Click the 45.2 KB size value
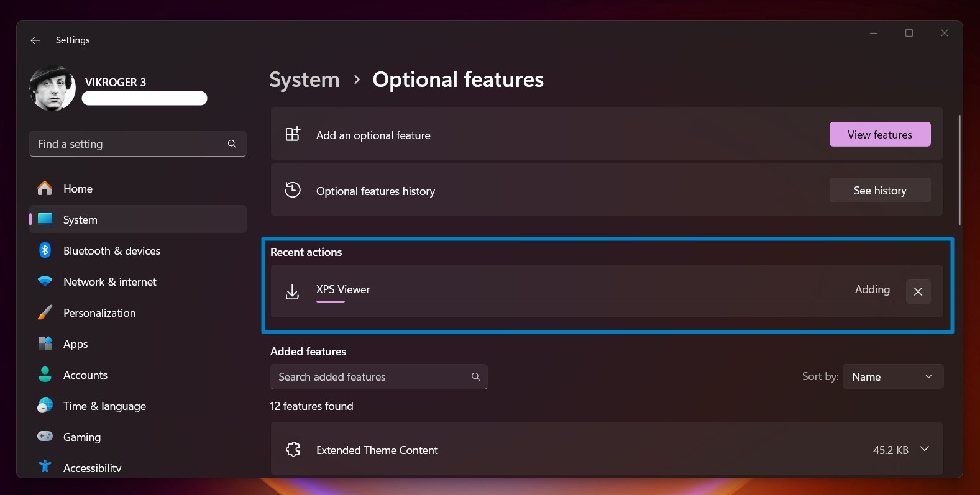The height and width of the screenshot is (495, 980). click(x=891, y=450)
